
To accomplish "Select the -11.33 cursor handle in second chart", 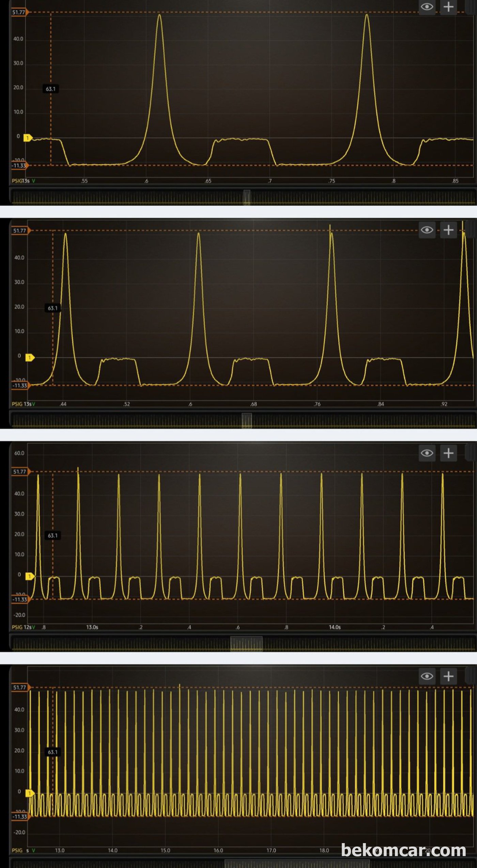I will pos(21,385).
